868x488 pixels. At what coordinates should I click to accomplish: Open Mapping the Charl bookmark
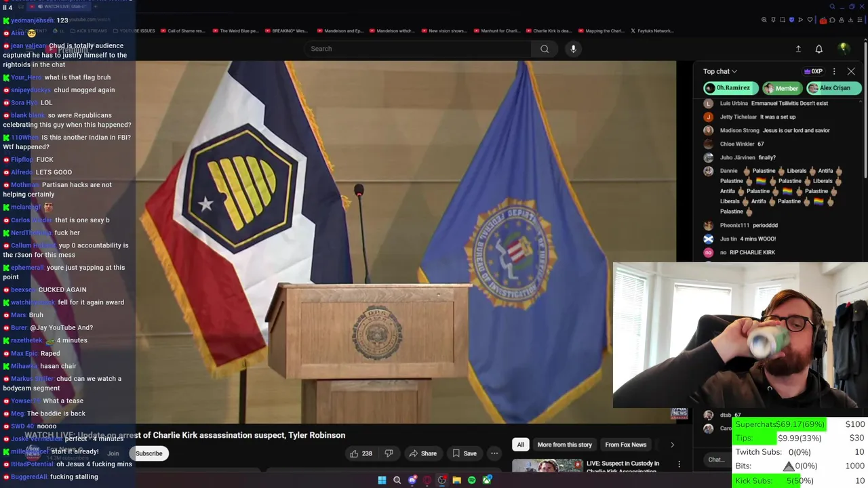[600, 30]
